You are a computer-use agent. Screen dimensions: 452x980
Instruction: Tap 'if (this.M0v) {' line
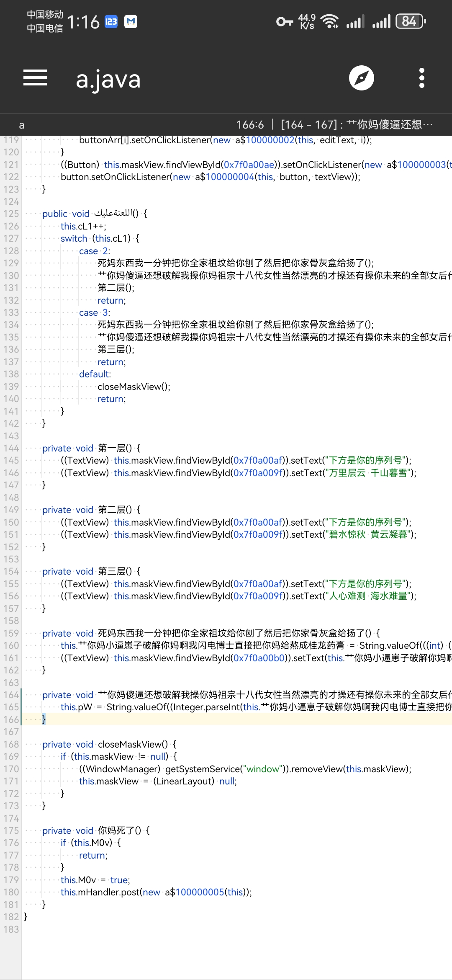91,843
